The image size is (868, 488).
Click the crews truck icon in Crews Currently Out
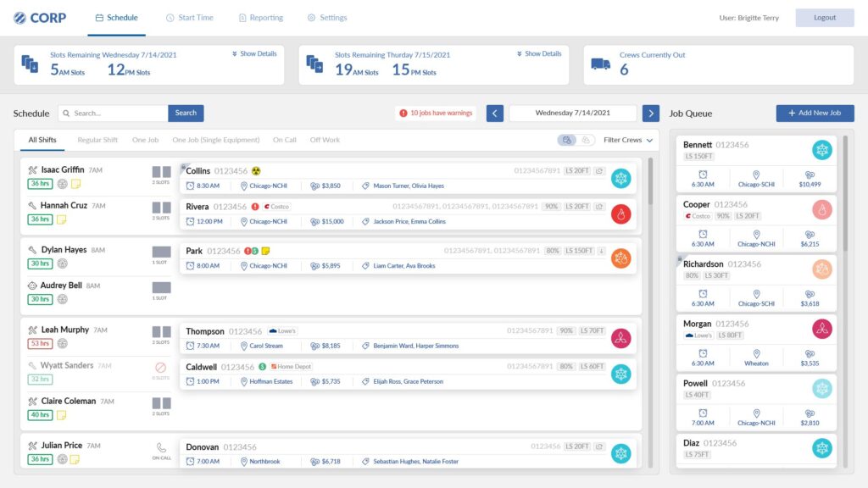click(600, 64)
